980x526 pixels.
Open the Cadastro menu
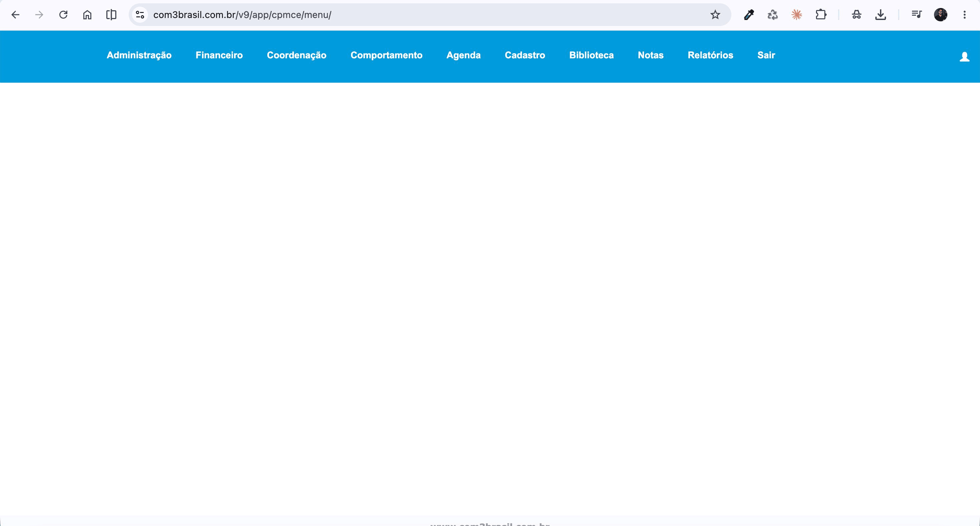tap(525, 55)
